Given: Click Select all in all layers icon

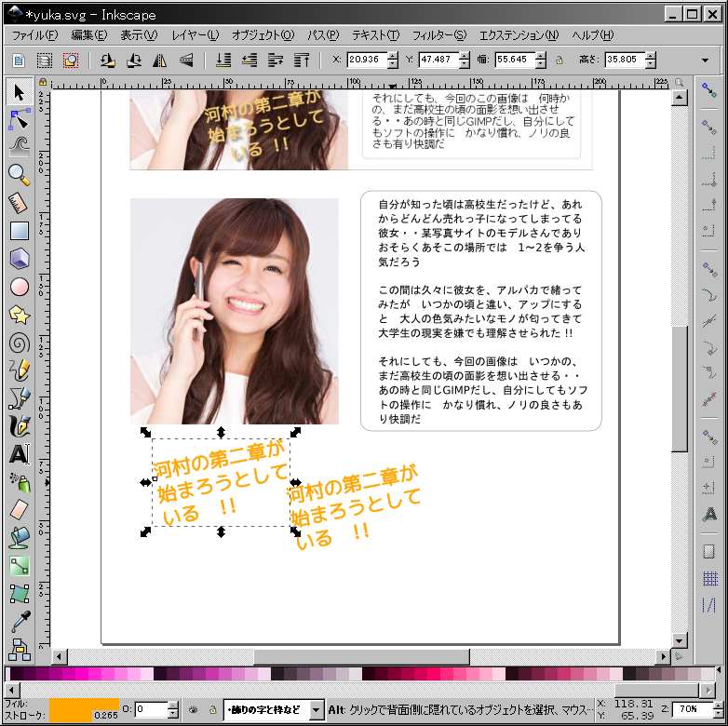Looking at the screenshot, I should (45, 60).
